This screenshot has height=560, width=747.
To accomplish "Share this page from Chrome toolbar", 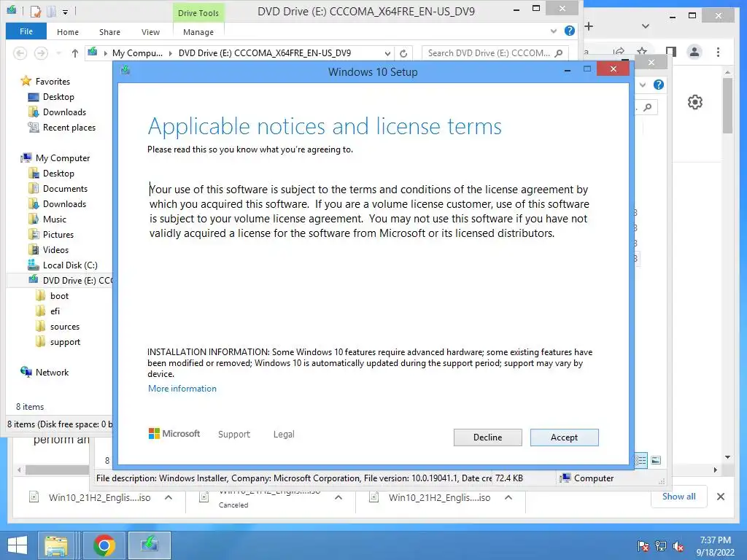I will (x=619, y=52).
